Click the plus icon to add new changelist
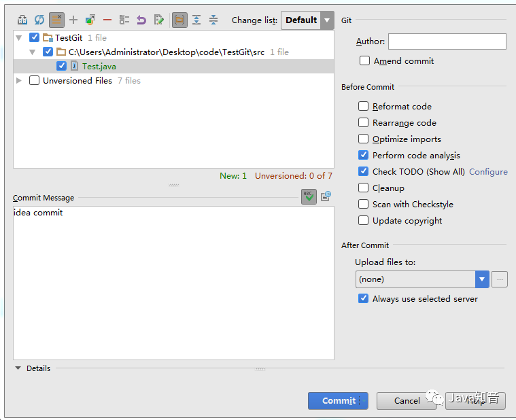The height and width of the screenshot is (420, 516). coord(73,20)
